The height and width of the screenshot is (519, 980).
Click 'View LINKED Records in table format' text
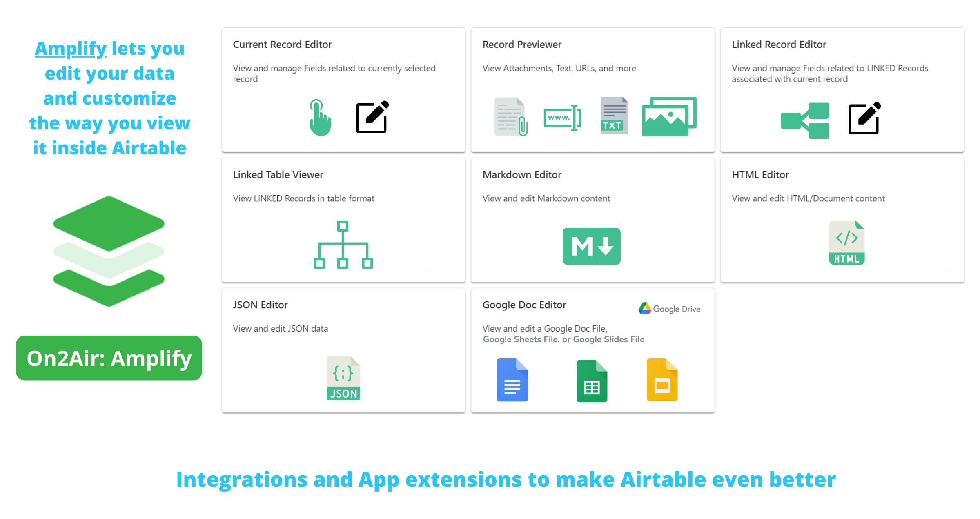303,198
